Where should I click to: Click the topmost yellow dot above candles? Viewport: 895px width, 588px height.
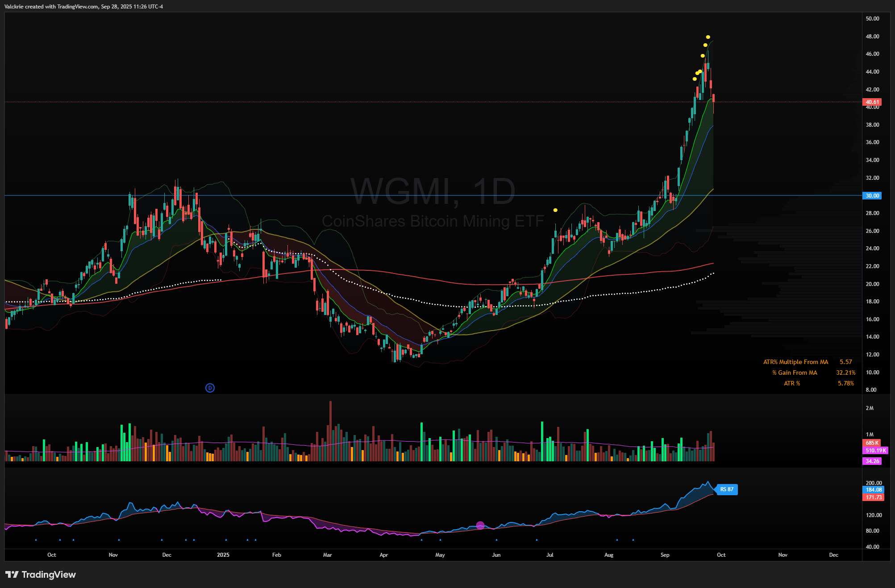[x=708, y=37]
